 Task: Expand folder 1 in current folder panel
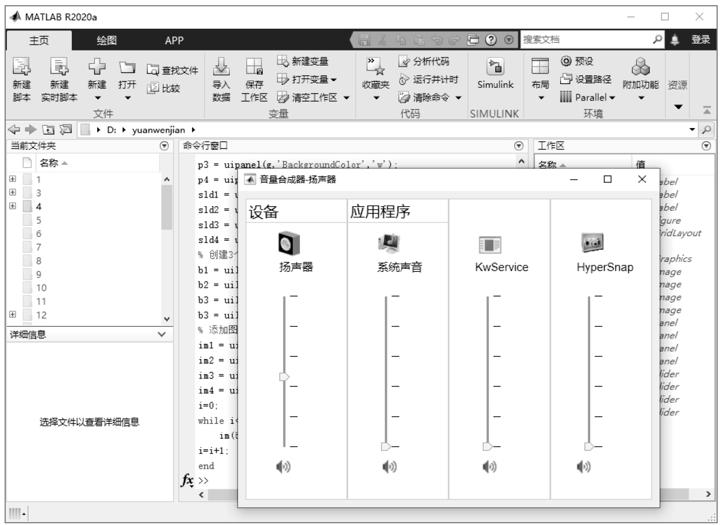(x=12, y=179)
